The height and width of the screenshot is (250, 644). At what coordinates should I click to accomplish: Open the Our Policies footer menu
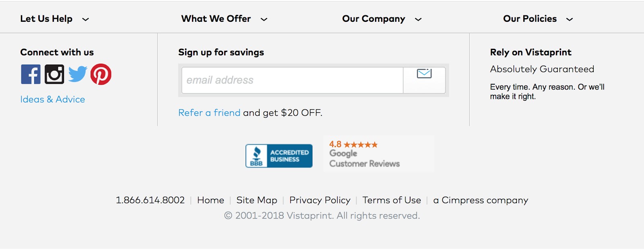pyautogui.click(x=530, y=19)
